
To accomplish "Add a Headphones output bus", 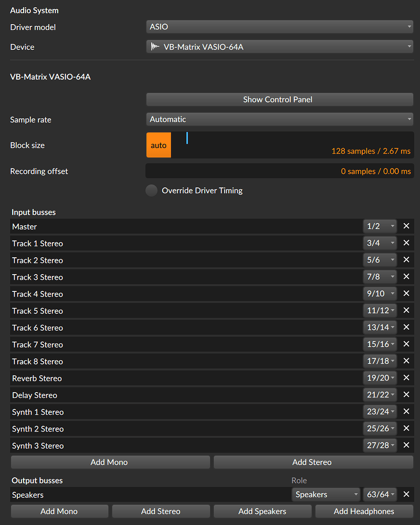I will click(363, 511).
